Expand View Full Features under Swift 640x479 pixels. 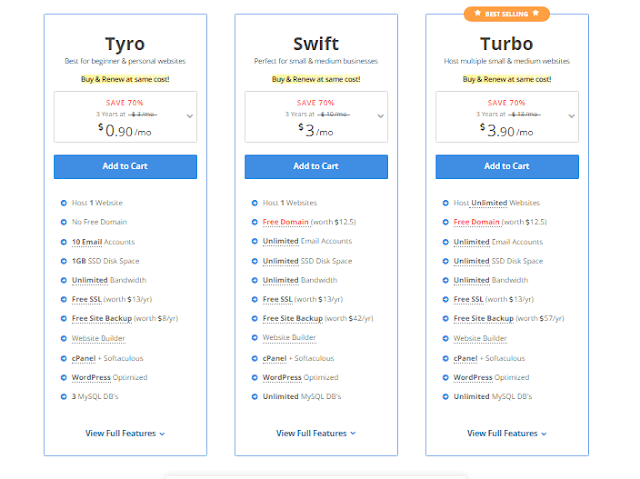pyautogui.click(x=316, y=433)
